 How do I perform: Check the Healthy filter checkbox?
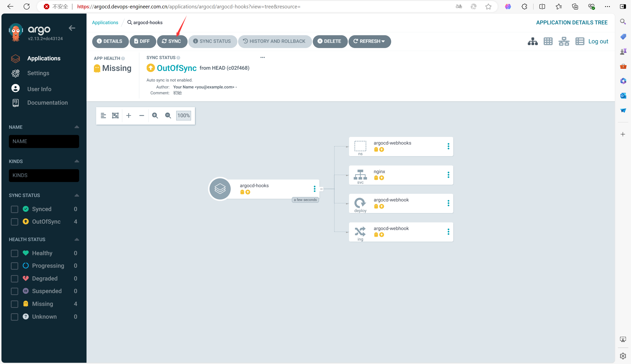pyautogui.click(x=15, y=253)
